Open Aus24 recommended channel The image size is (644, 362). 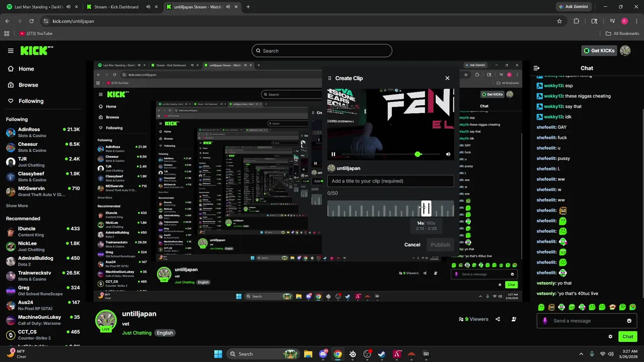pyautogui.click(x=43, y=305)
